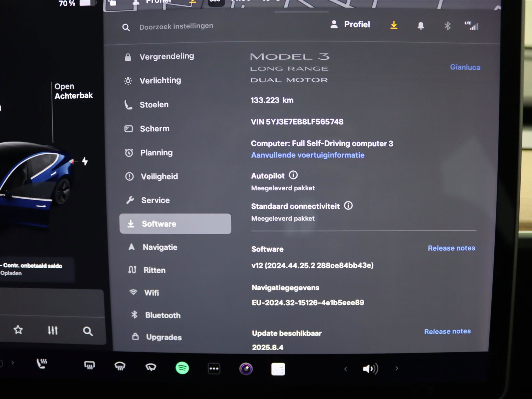The height and width of the screenshot is (399, 532).
Task: Open the Bluetooth settings menu
Action: [x=156, y=315]
